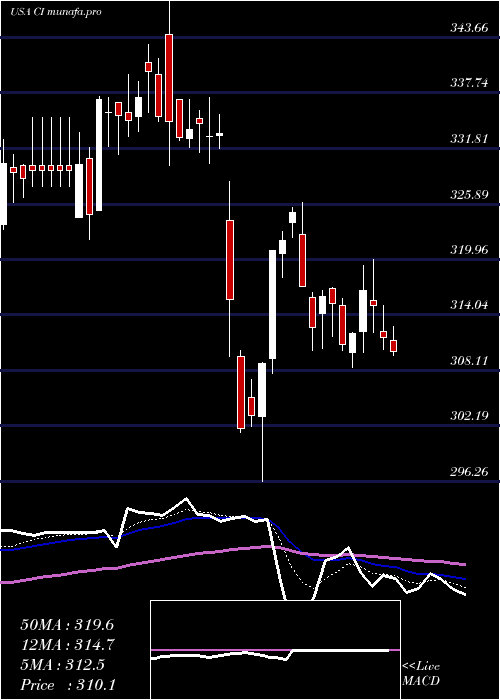The height and width of the screenshot is (700, 500).
Task: Click the tallest red candle at the chart peak
Action: click(x=169, y=78)
